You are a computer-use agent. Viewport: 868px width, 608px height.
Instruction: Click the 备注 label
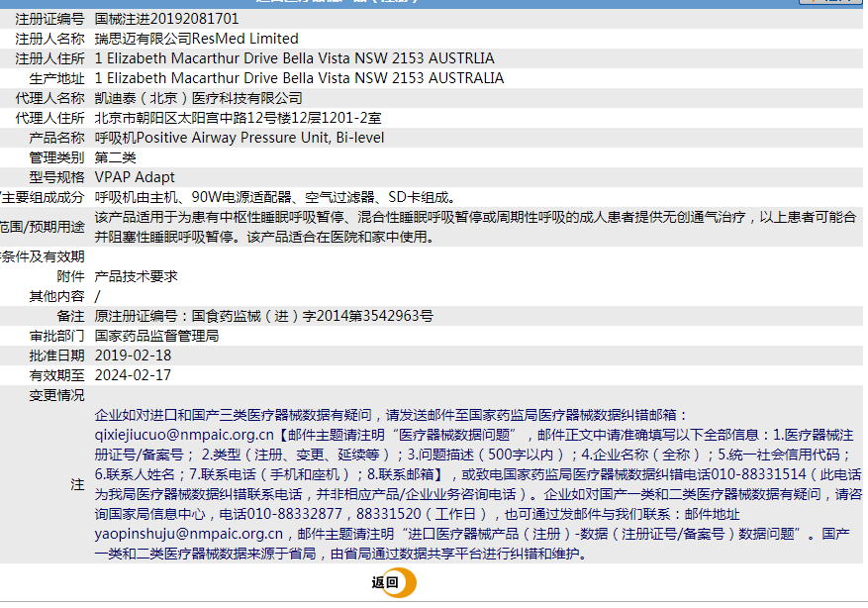[70, 316]
